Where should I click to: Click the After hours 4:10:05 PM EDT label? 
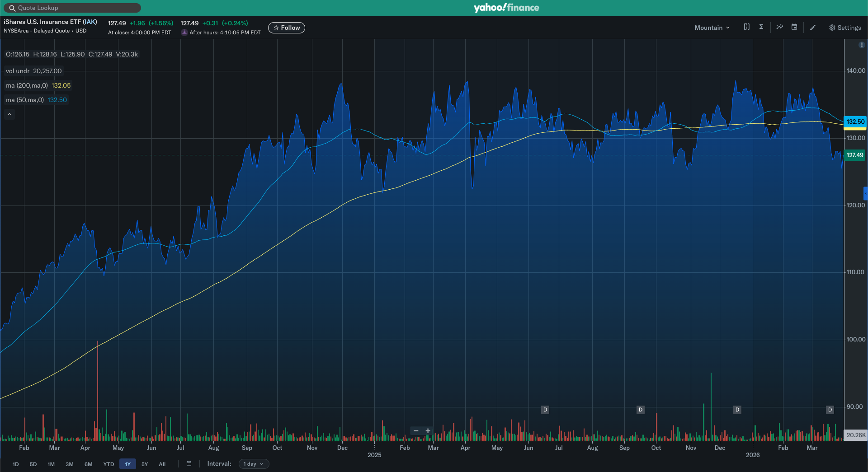(225, 33)
